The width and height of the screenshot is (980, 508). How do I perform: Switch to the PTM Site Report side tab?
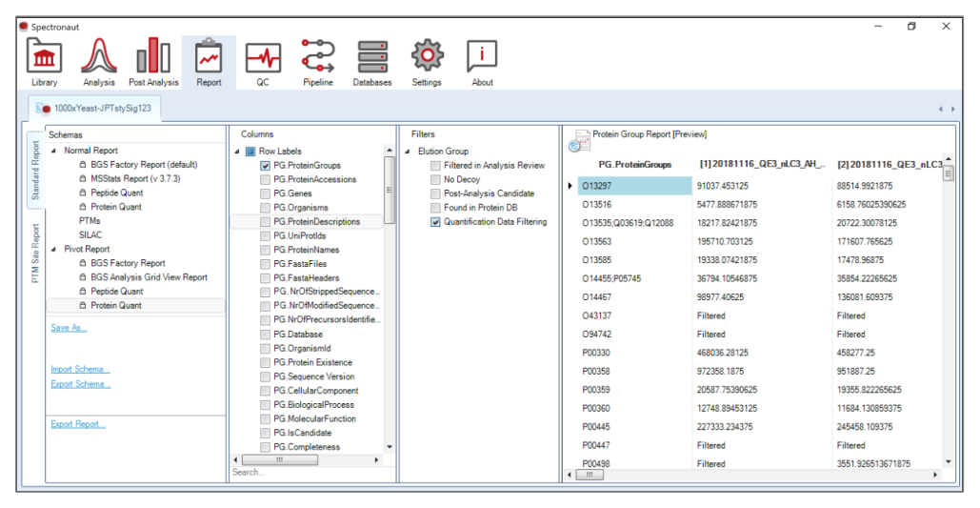click(35, 253)
